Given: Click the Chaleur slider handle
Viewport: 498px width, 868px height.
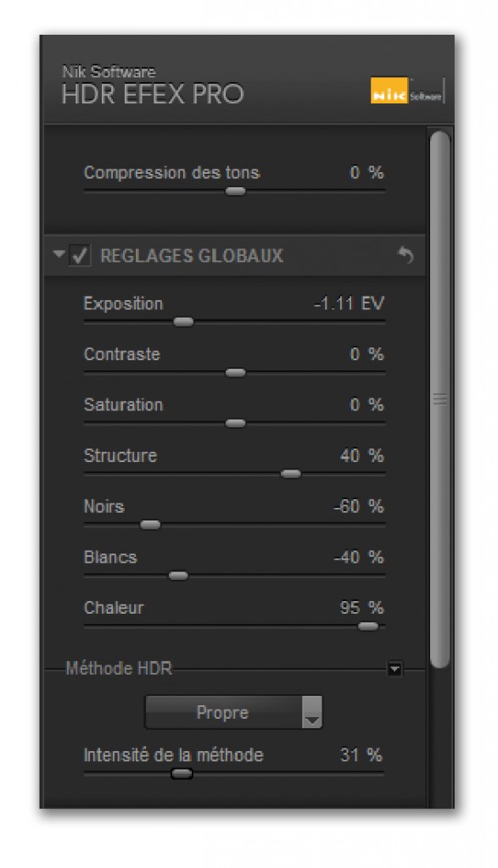Looking at the screenshot, I should (x=368, y=626).
